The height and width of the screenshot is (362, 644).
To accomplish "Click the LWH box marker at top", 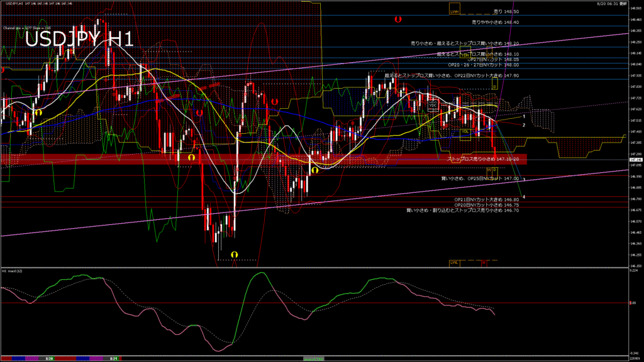I will tap(454, 11).
